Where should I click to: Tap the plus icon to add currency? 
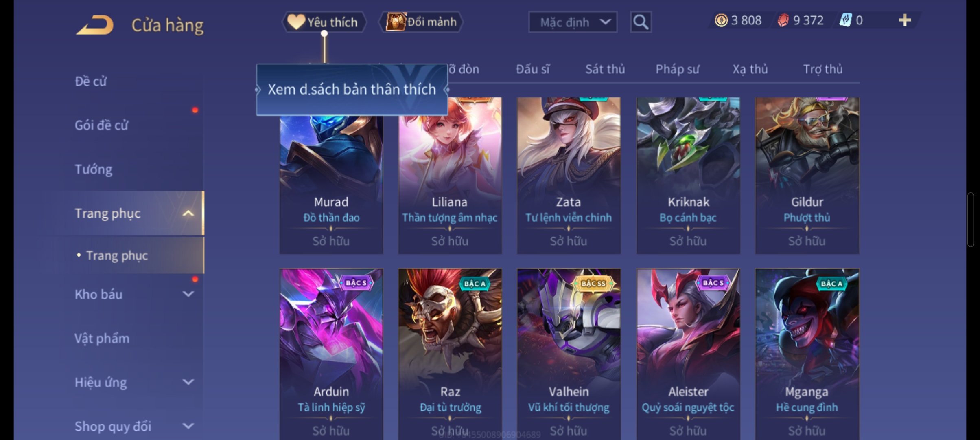[x=904, y=20]
